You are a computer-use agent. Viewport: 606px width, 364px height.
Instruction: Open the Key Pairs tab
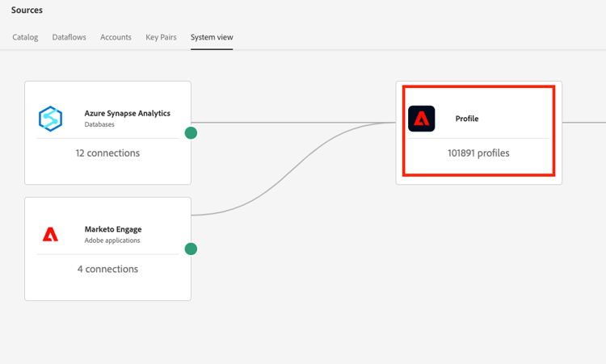point(161,37)
